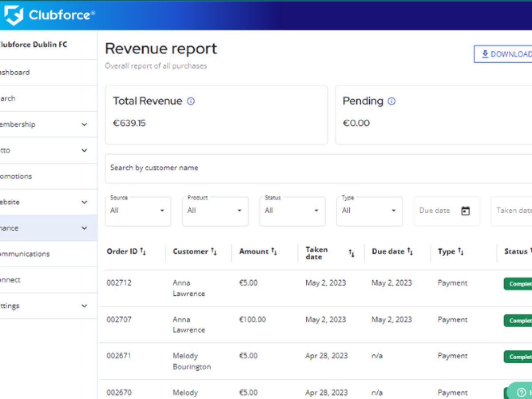The width and height of the screenshot is (532, 399).
Task: Click the Pending info icon
Action: (x=391, y=101)
